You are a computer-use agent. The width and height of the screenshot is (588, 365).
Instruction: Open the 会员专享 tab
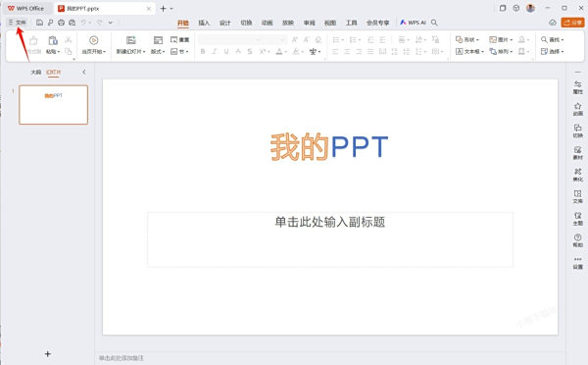coord(377,23)
